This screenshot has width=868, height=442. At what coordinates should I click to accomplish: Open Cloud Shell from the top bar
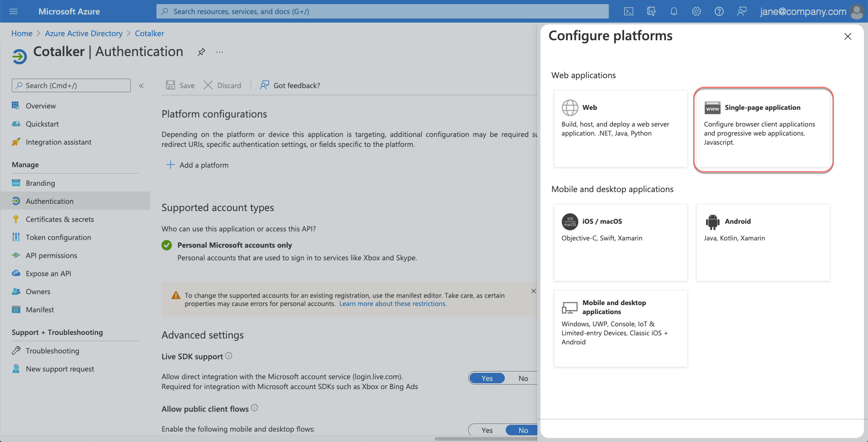(x=629, y=11)
